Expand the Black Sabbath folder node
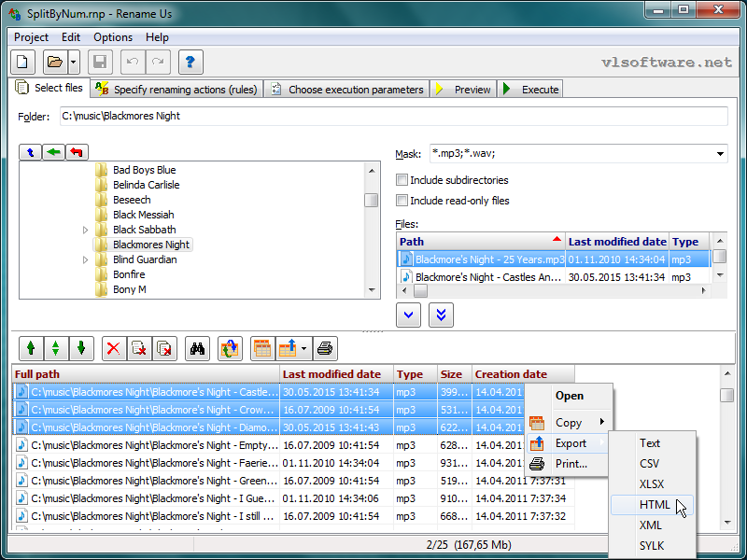Image resolution: width=747 pixels, height=560 pixels. 86,230
